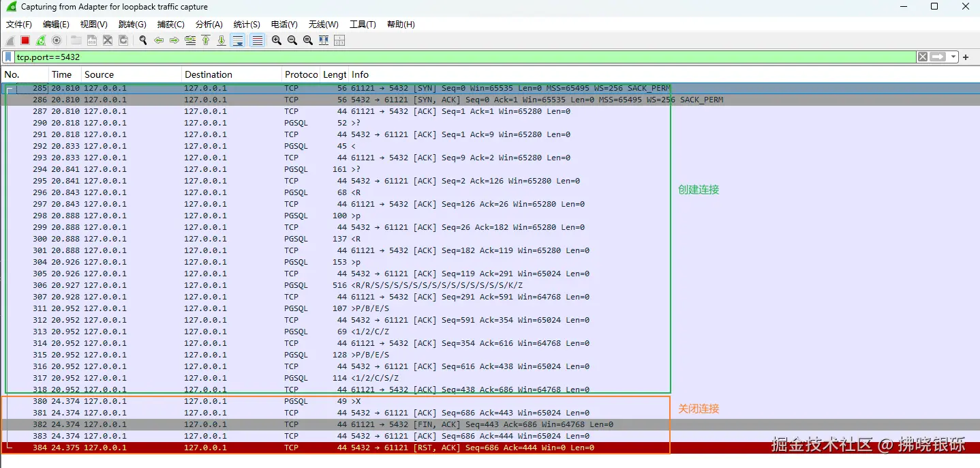The width and height of the screenshot is (980, 468).
Task: Click the resize columns to fit icon
Action: 324,40
